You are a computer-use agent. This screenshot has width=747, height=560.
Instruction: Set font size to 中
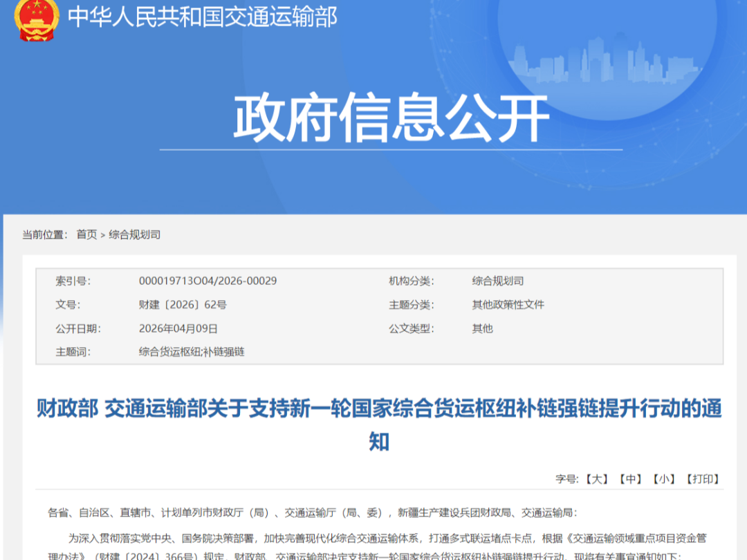click(630, 478)
